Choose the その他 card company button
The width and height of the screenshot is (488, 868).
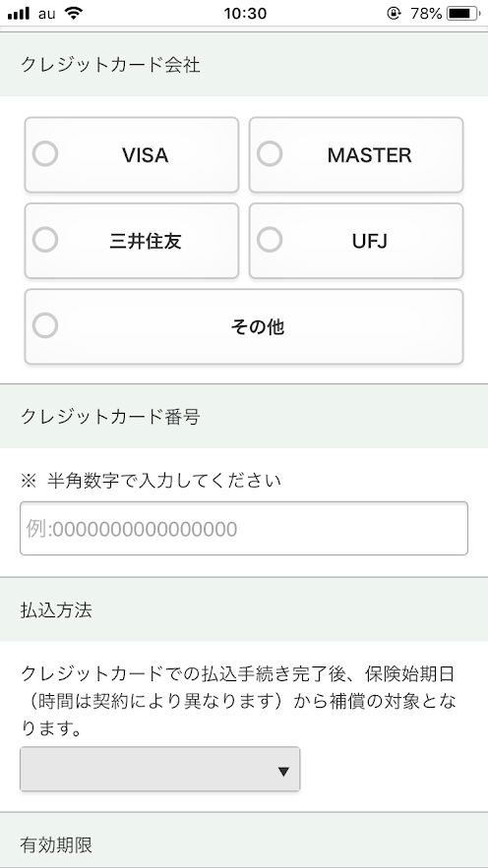244,326
